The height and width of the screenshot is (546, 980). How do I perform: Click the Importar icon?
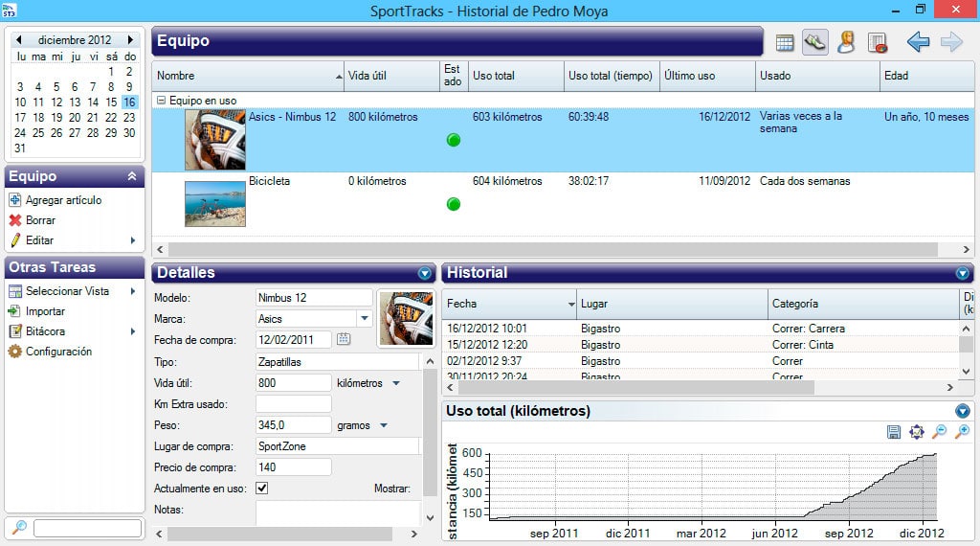click(14, 311)
